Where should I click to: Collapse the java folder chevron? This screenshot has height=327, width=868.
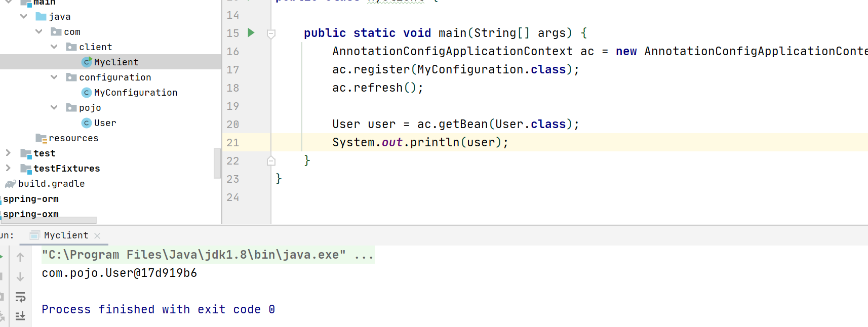[24, 16]
